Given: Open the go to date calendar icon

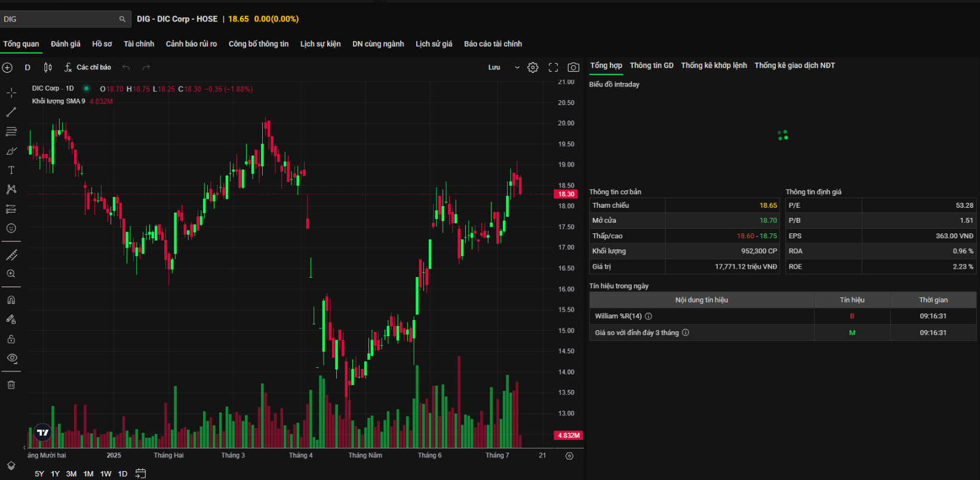Looking at the screenshot, I should coord(141,473).
